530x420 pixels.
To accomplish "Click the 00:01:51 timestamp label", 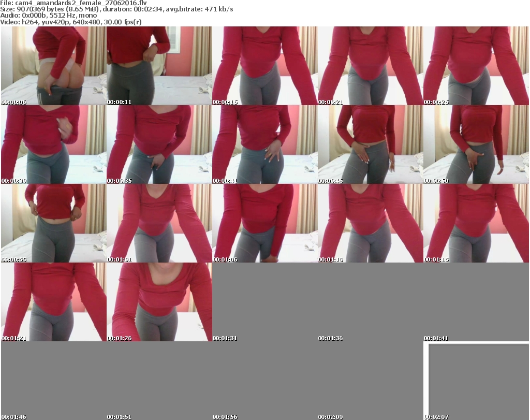I will coord(120,417).
